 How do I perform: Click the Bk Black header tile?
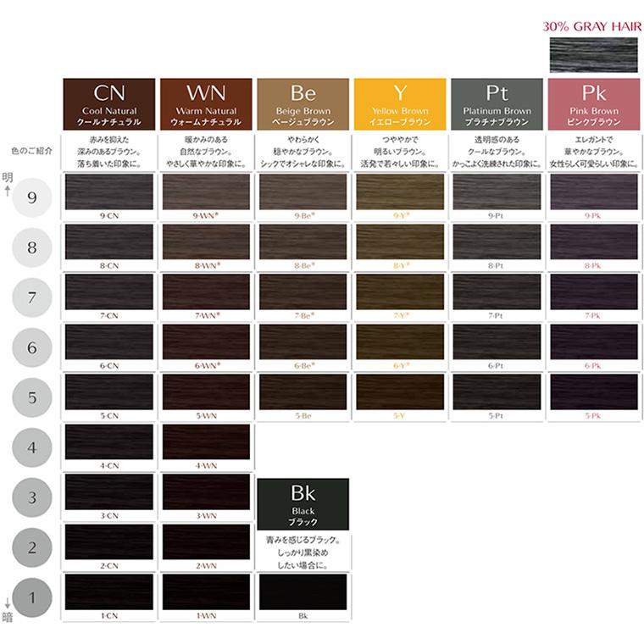coord(303,504)
